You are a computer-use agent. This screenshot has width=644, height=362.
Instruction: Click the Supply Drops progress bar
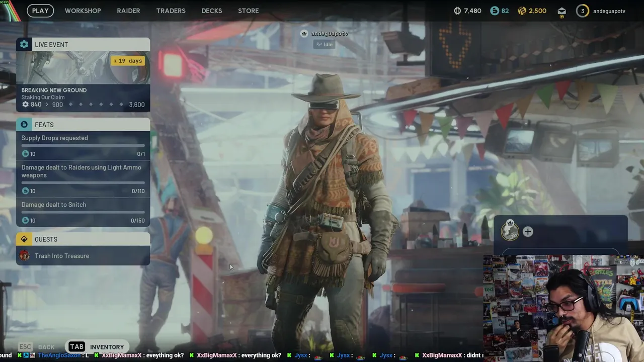tap(83, 146)
